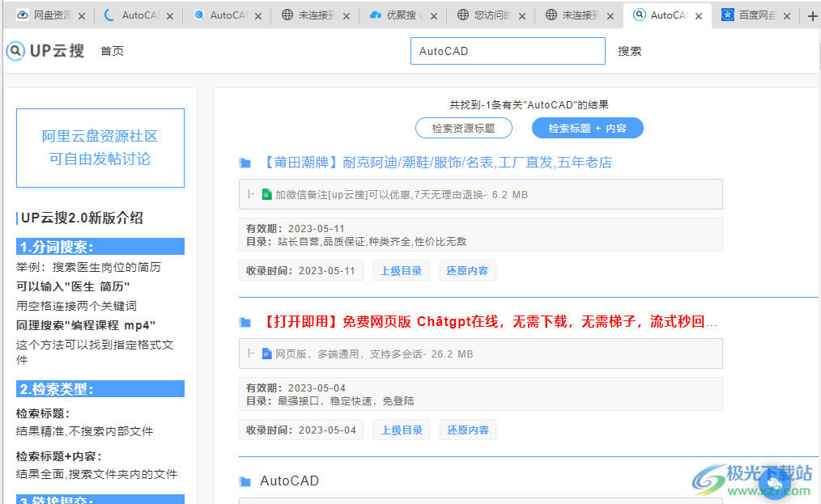Open the 打开即用 Chatgpt result title
Screen dimensions: 821x504
coord(489,322)
